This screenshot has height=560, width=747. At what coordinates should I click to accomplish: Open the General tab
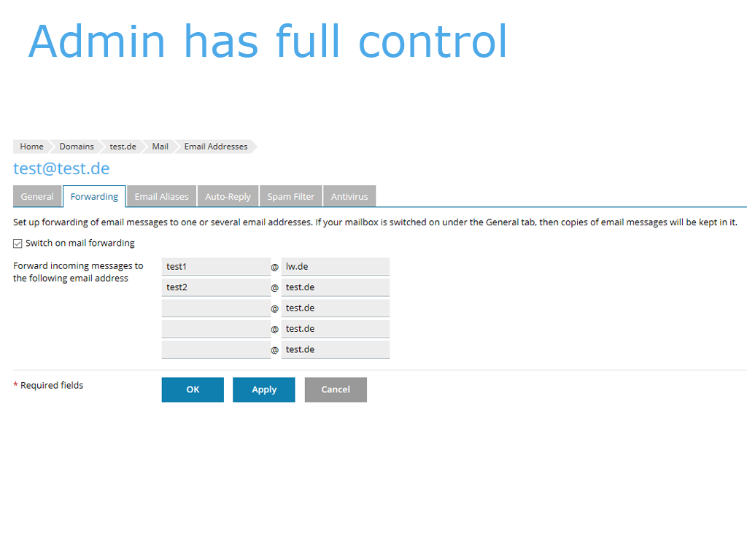[37, 196]
